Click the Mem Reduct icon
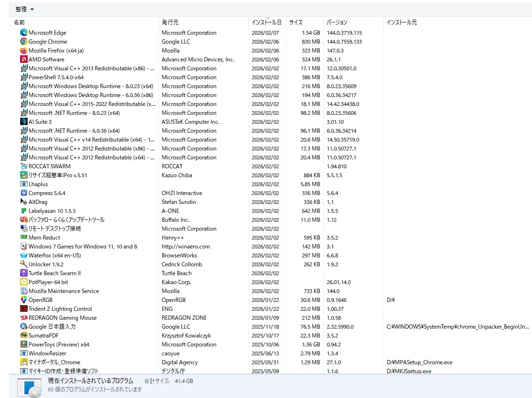Screen dimensions: 532x398 click(x=24, y=237)
